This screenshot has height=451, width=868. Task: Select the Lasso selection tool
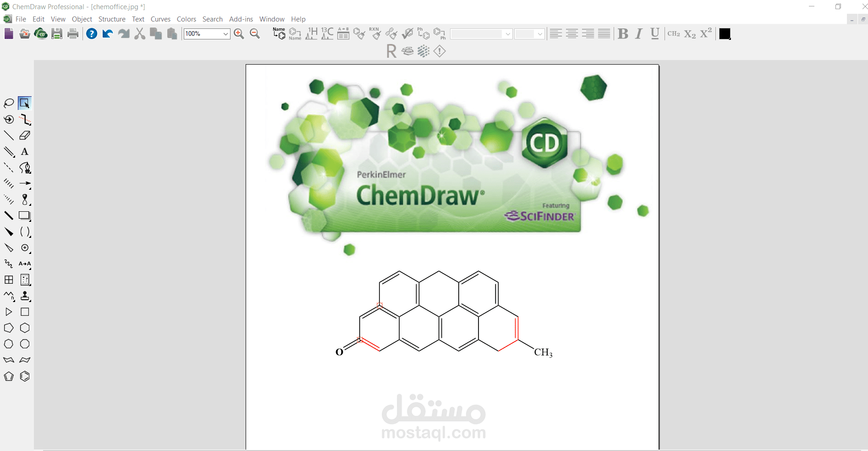tap(8, 103)
